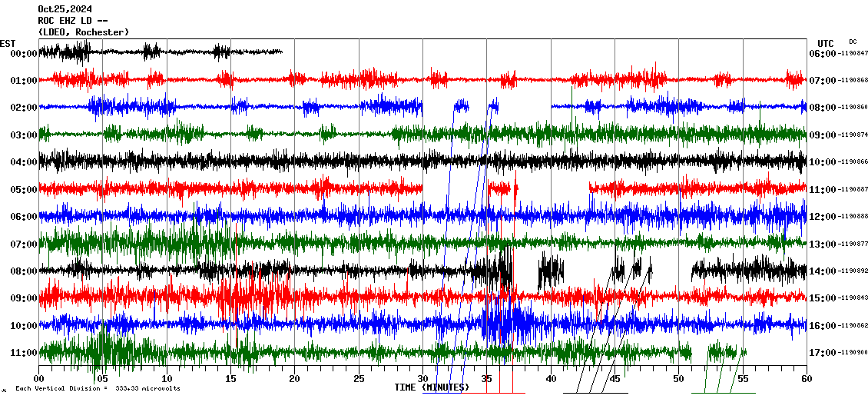Click the 45 minute tick on time axis
Screen dimensions: 868x399
(615, 378)
